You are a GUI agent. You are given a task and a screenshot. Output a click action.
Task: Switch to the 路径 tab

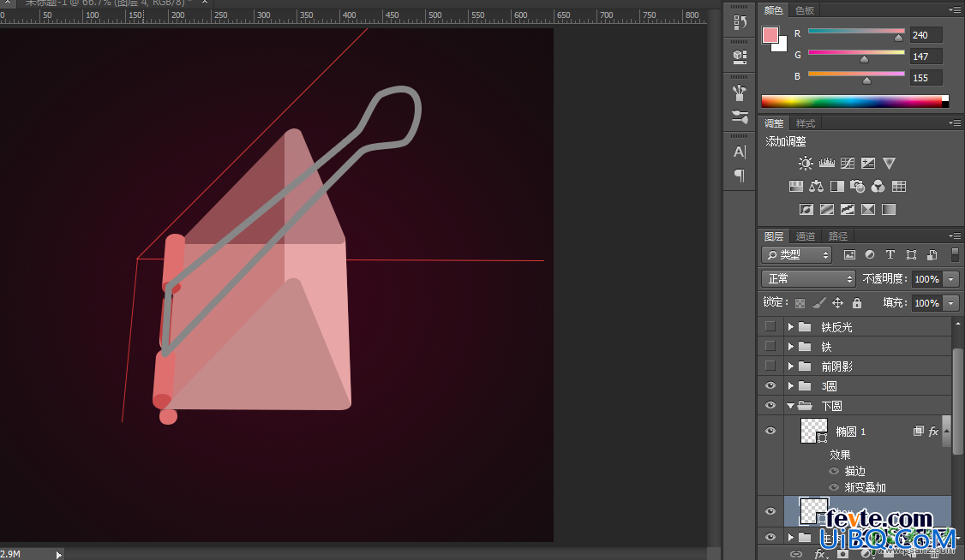(x=837, y=236)
